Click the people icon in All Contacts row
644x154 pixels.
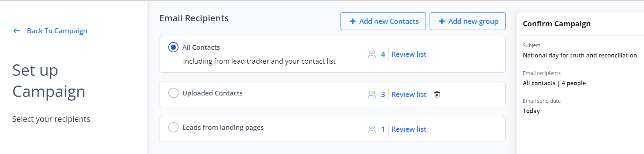[x=372, y=55]
